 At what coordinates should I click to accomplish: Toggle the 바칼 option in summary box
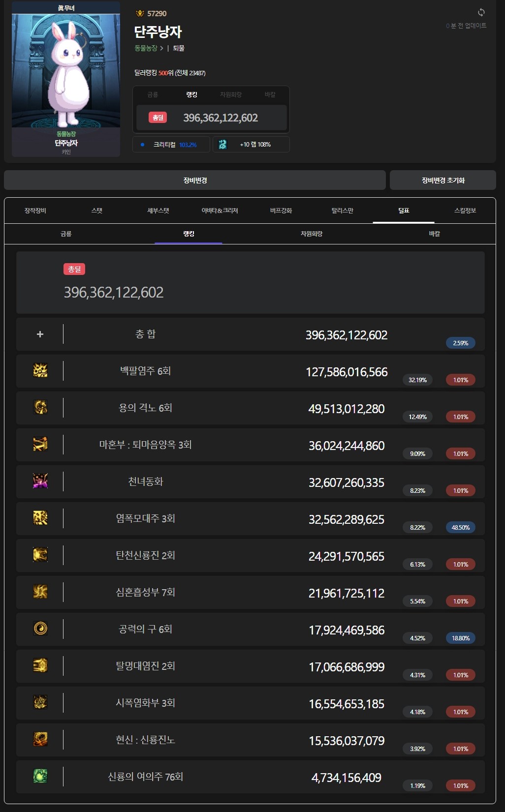270,94
